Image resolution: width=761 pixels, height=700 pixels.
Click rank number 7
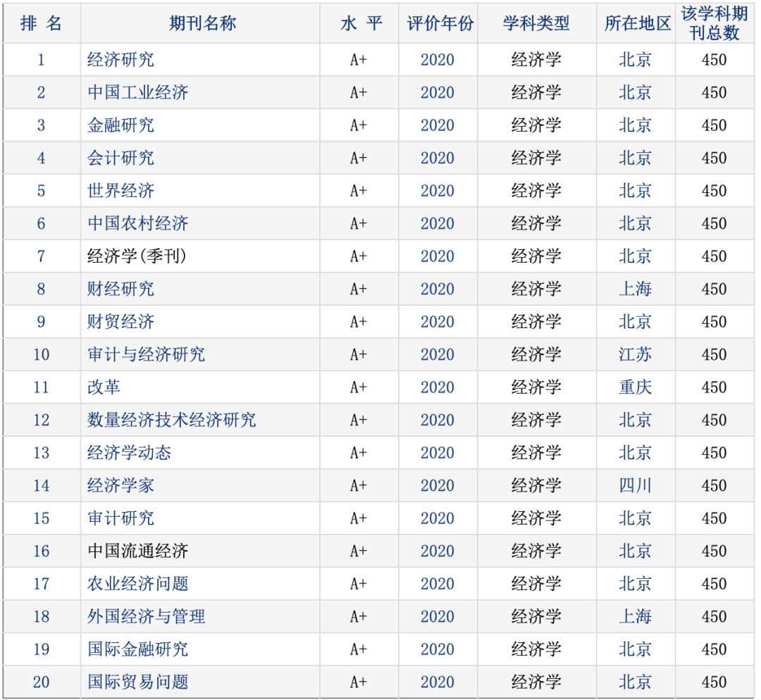coord(42,256)
